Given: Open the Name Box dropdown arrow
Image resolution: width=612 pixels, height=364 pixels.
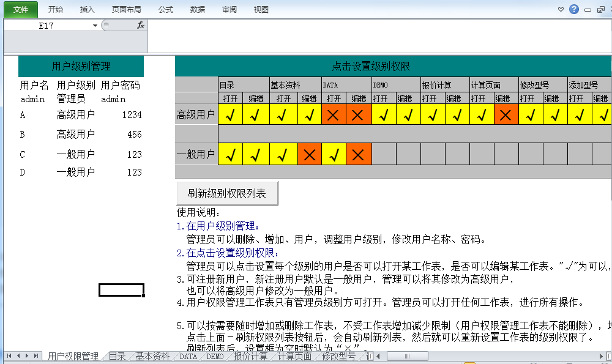Looking at the screenshot, I should tap(95, 25).
